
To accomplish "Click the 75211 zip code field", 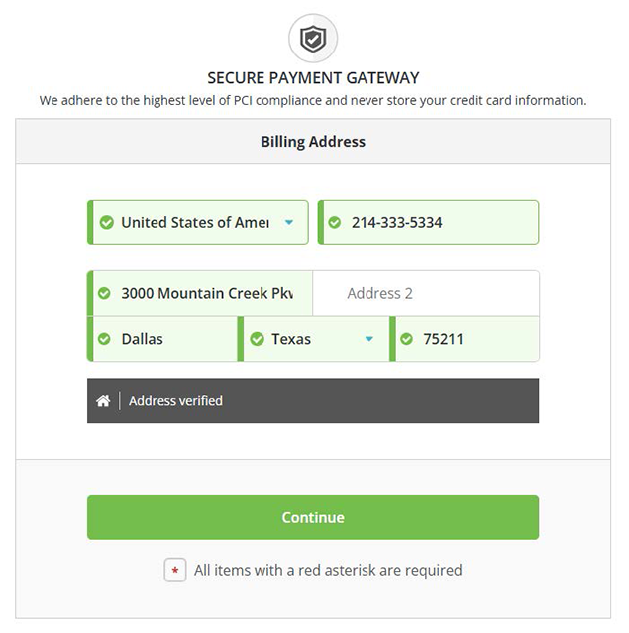I will (x=470, y=339).
